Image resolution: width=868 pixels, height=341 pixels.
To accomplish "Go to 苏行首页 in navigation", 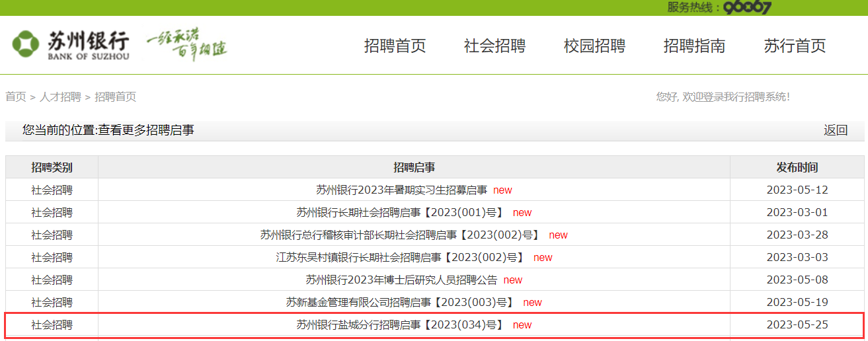I will pos(795,46).
